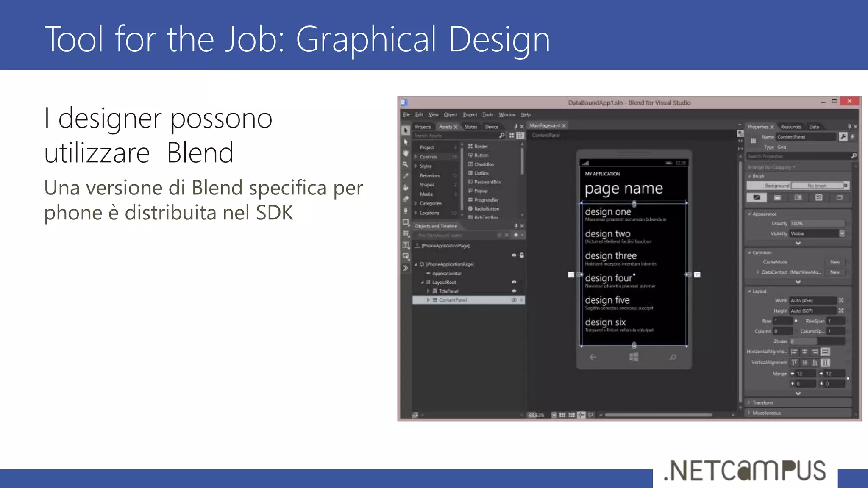The height and width of the screenshot is (488, 868).
Task: Expand the ContentPanel tree node
Action: 428,300
